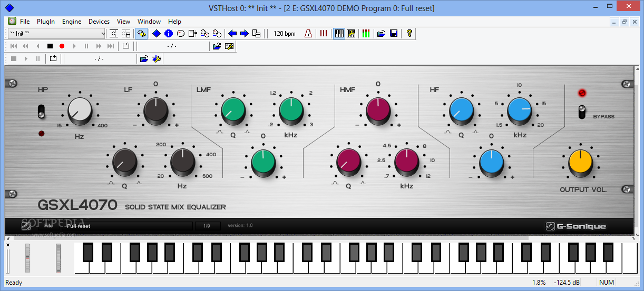This screenshot has width=644, height=291.
Task: Open the PlugIn menu
Action: click(46, 22)
